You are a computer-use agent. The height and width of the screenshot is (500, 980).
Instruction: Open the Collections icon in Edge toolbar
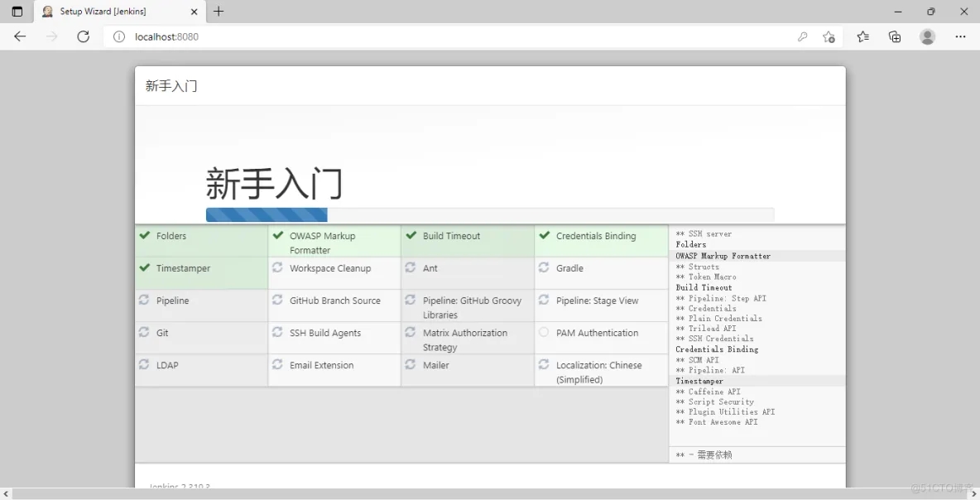pyautogui.click(x=894, y=36)
